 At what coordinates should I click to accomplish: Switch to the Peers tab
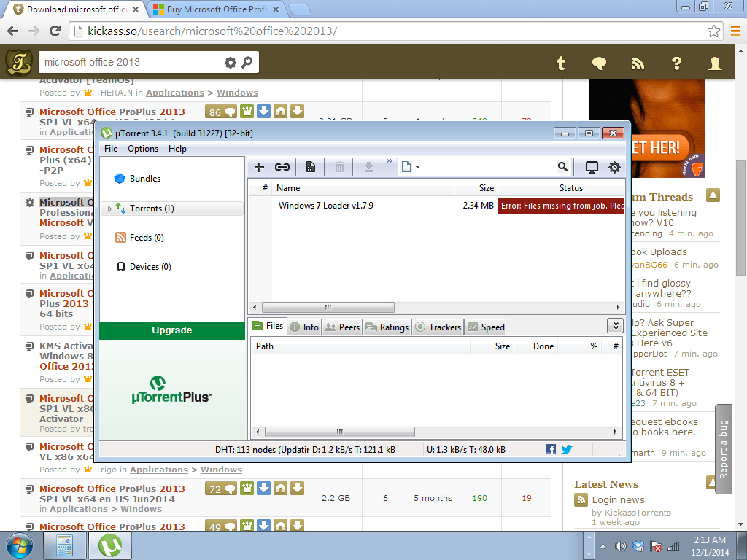click(342, 327)
